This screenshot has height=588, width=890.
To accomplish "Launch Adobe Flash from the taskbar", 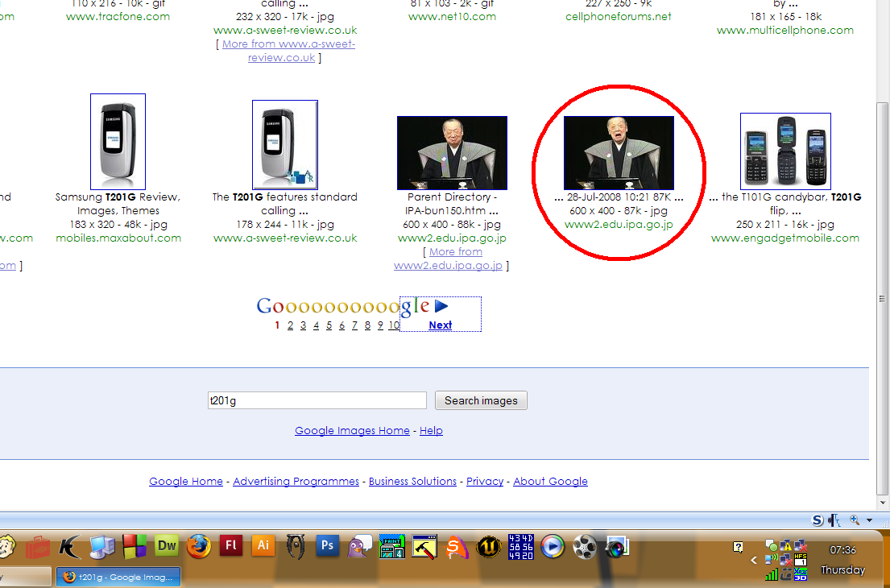I will click(x=231, y=546).
